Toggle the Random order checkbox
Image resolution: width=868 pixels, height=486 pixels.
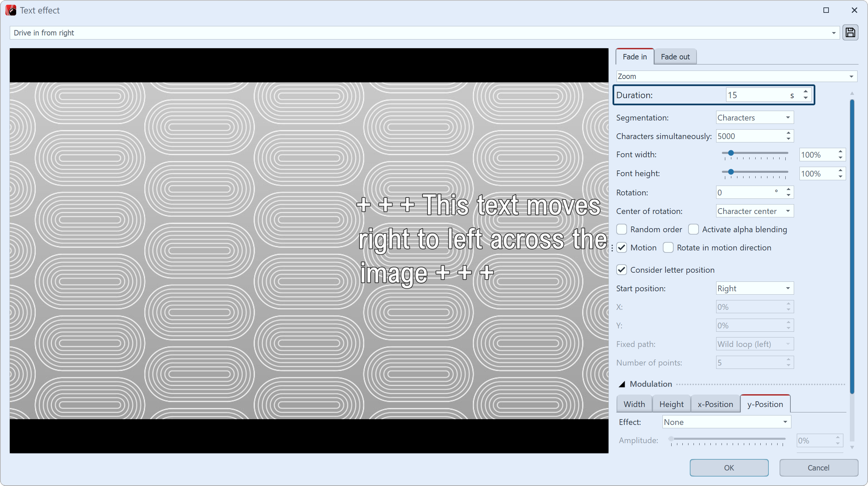(x=622, y=229)
